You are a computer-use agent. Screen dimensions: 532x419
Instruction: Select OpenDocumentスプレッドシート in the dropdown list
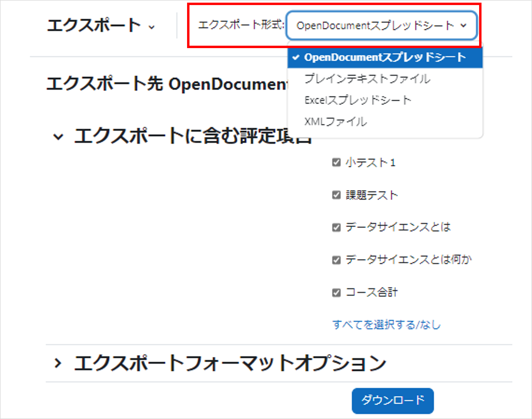click(x=385, y=57)
